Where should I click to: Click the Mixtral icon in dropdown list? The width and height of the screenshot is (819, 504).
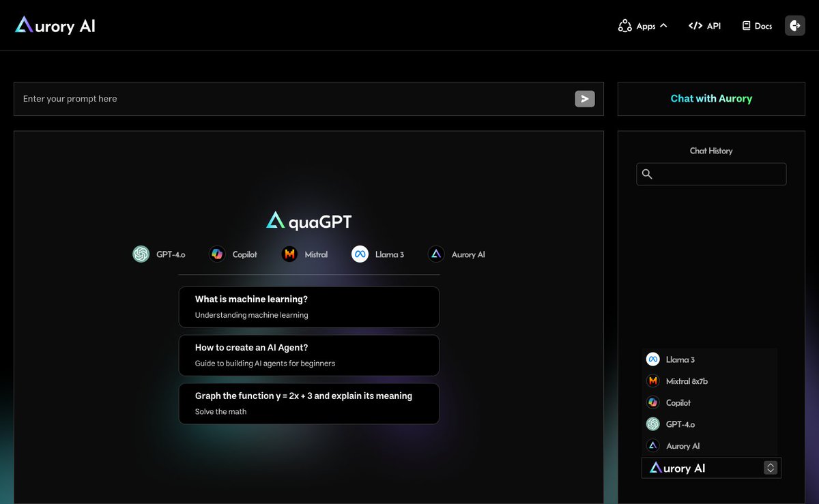[x=652, y=381]
